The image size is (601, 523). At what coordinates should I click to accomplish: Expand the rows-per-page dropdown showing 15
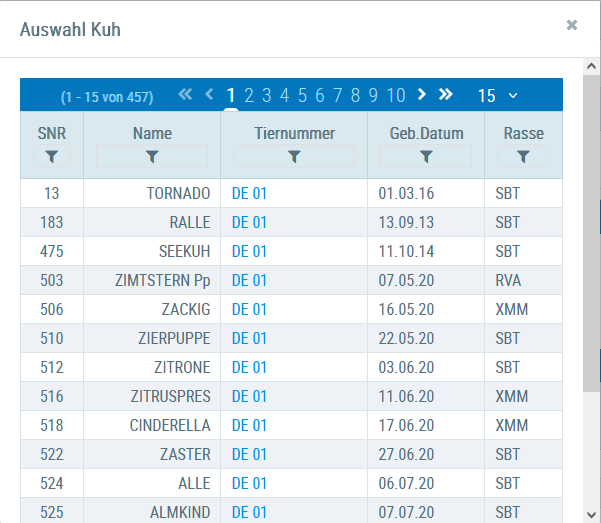click(x=498, y=96)
